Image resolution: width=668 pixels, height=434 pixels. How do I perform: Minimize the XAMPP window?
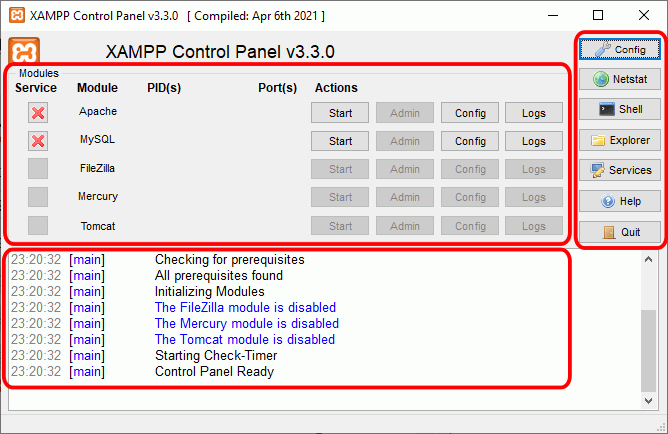click(553, 15)
